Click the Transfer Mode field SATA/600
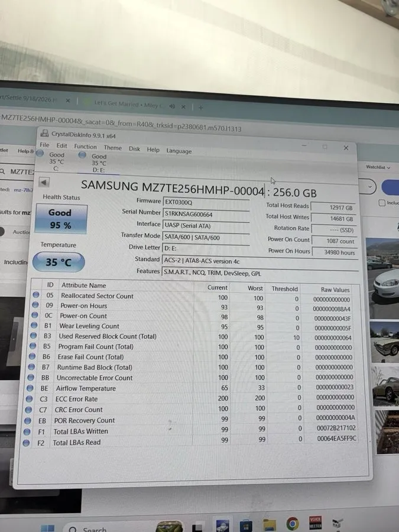This screenshot has height=532, width=399. pos(206,238)
